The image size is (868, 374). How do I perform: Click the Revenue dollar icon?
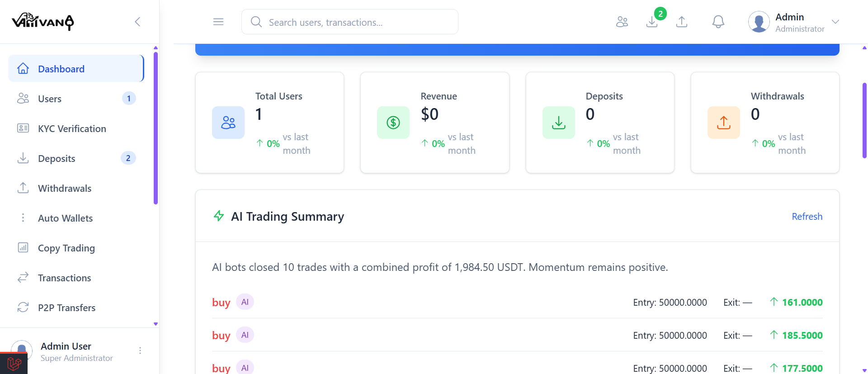393,123
